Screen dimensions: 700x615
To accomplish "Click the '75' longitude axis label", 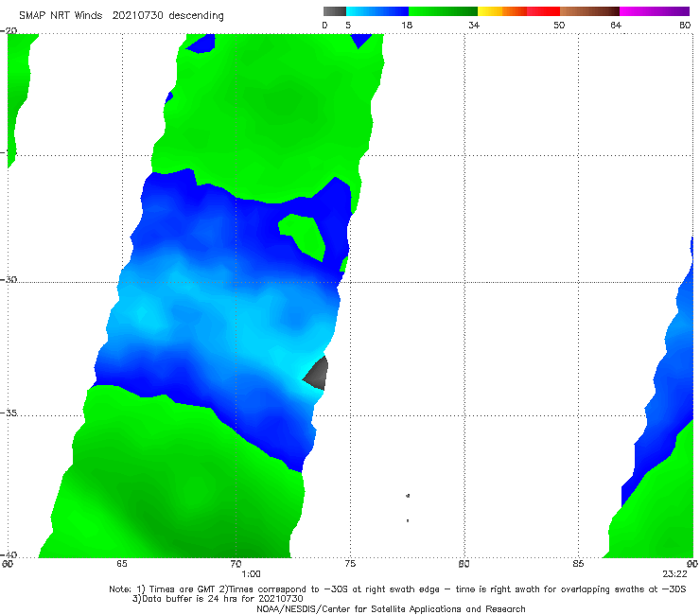I will coord(350,564).
